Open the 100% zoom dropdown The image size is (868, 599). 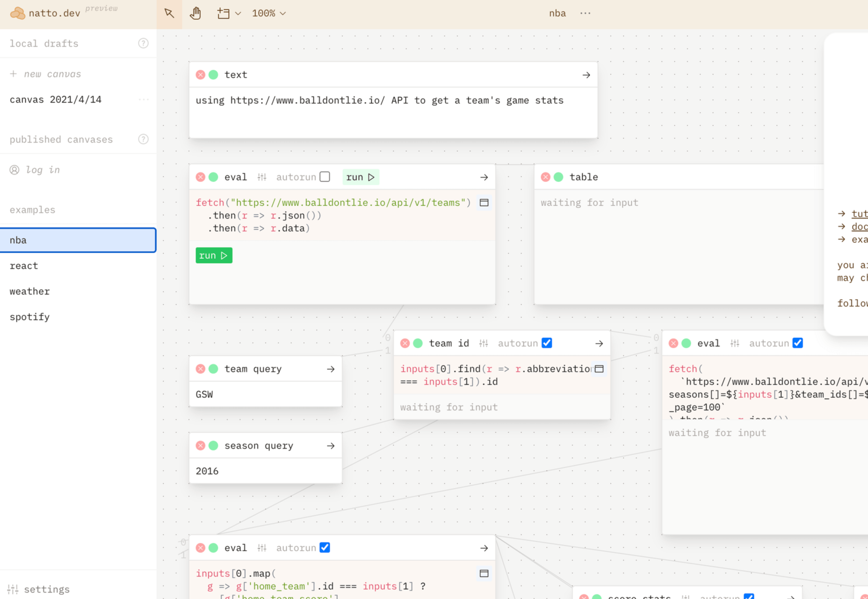tap(269, 14)
